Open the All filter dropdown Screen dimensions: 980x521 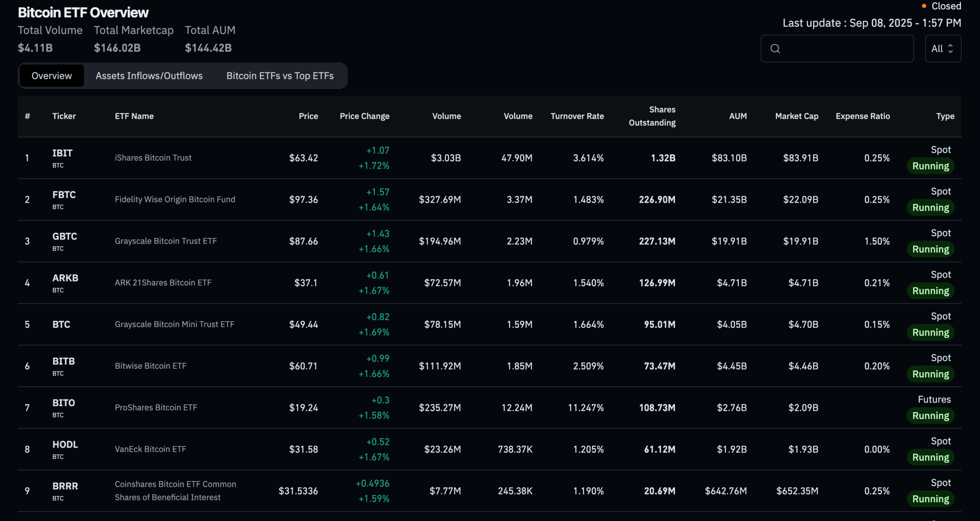click(x=943, y=49)
